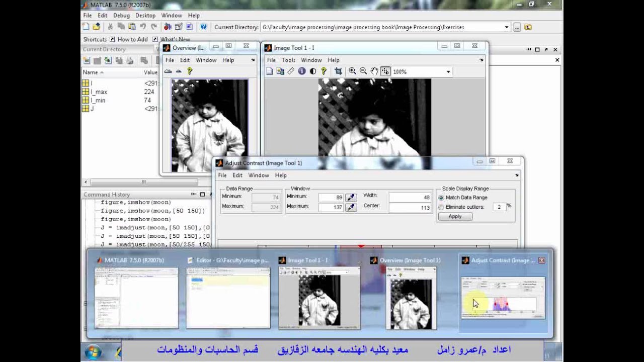Click the yellow Help icon in Overview window

point(190,71)
